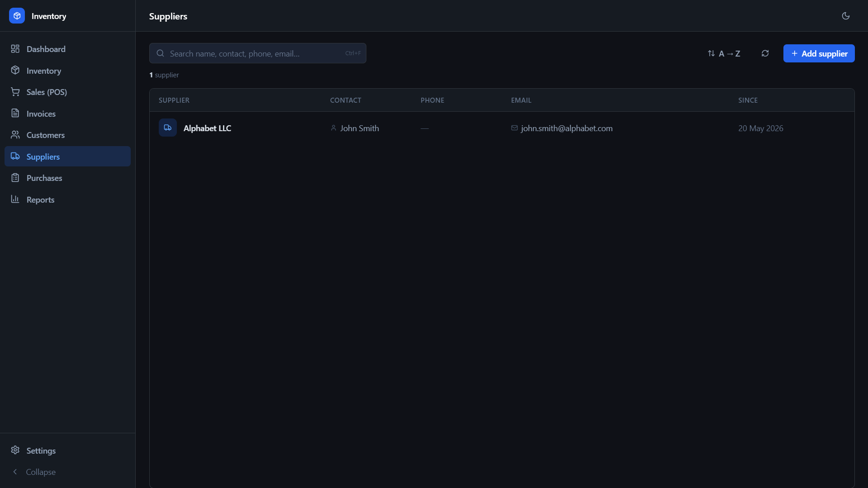Click the Invoices document icon
The width and height of the screenshot is (868, 488).
pos(15,113)
